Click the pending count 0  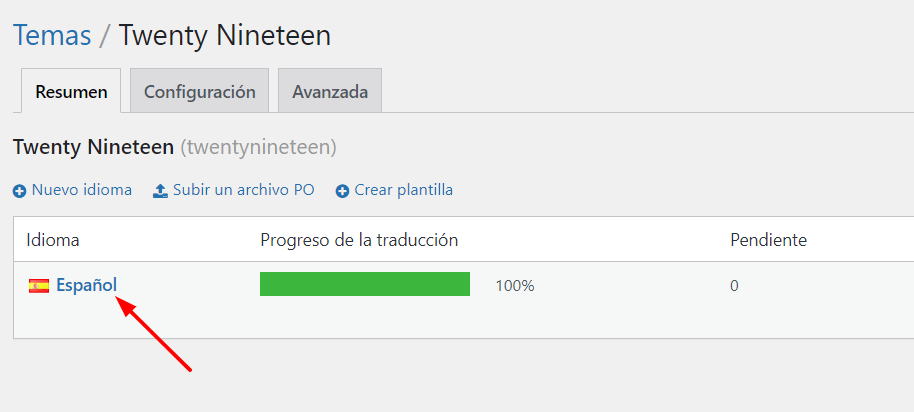click(x=734, y=286)
